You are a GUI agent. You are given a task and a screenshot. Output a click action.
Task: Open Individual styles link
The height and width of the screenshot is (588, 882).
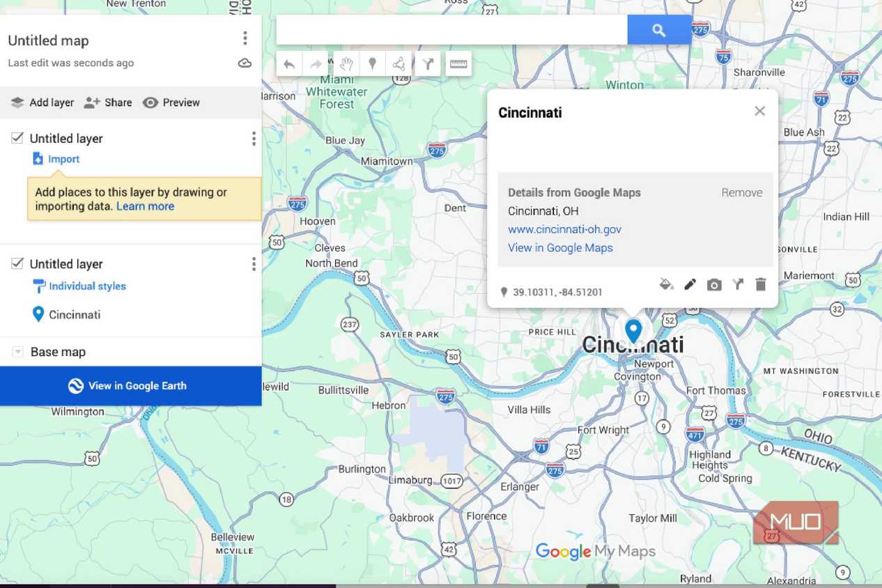[87, 286]
